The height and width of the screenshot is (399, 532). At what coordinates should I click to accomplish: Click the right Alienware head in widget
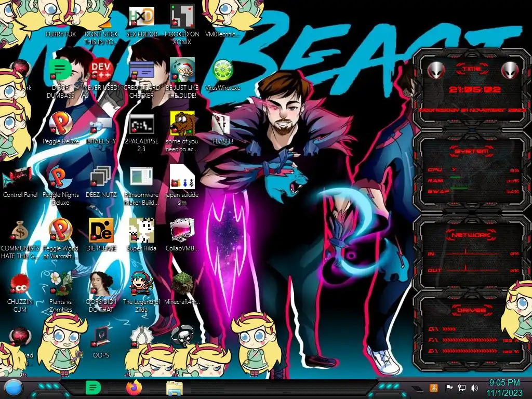coord(510,71)
